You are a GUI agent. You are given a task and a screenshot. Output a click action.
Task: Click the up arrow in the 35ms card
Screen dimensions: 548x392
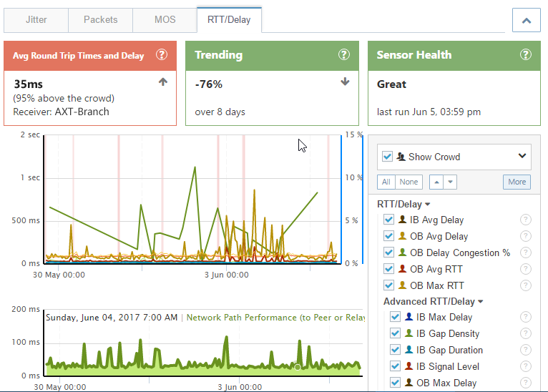click(163, 82)
